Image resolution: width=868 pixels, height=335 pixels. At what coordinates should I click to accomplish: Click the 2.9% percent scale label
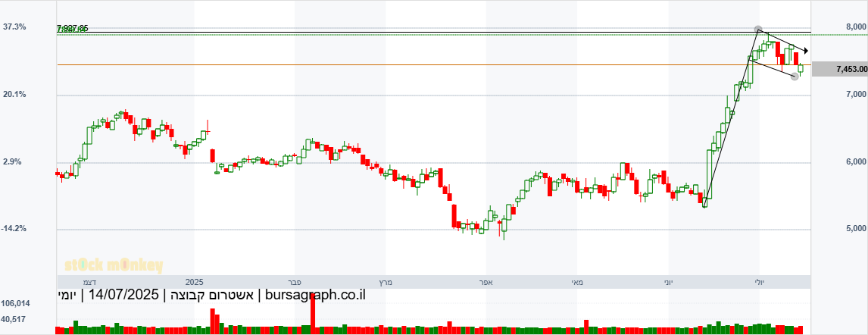pyautogui.click(x=12, y=161)
